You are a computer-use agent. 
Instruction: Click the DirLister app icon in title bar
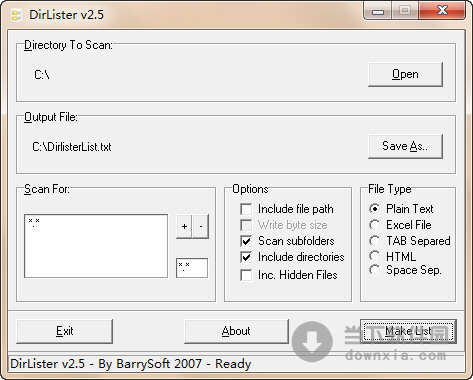click(x=16, y=15)
